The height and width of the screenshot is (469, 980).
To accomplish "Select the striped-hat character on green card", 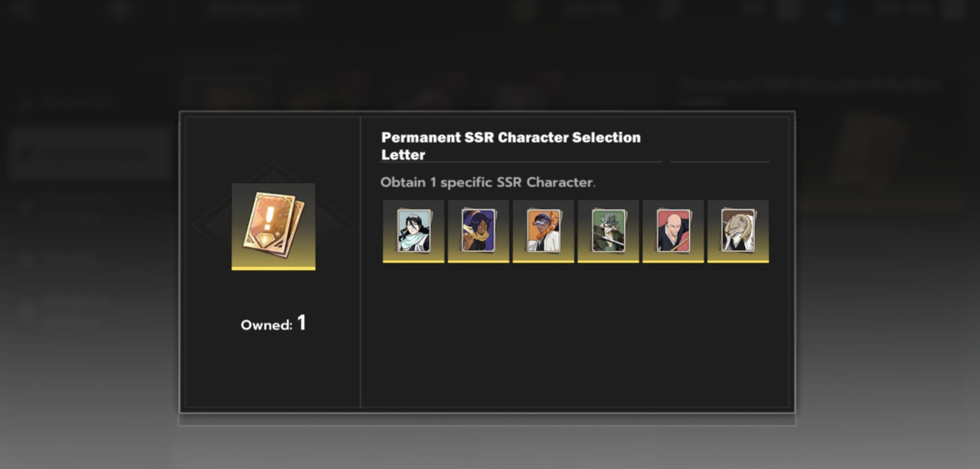I will coord(609,231).
